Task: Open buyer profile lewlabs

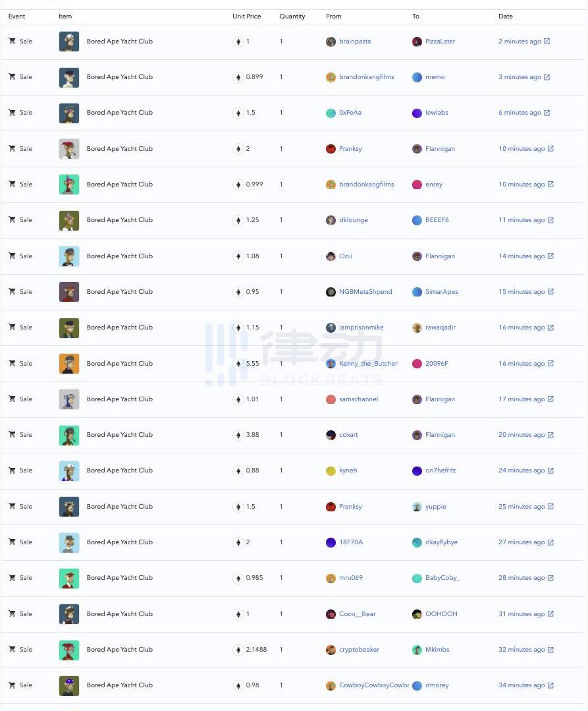Action: (437, 113)
